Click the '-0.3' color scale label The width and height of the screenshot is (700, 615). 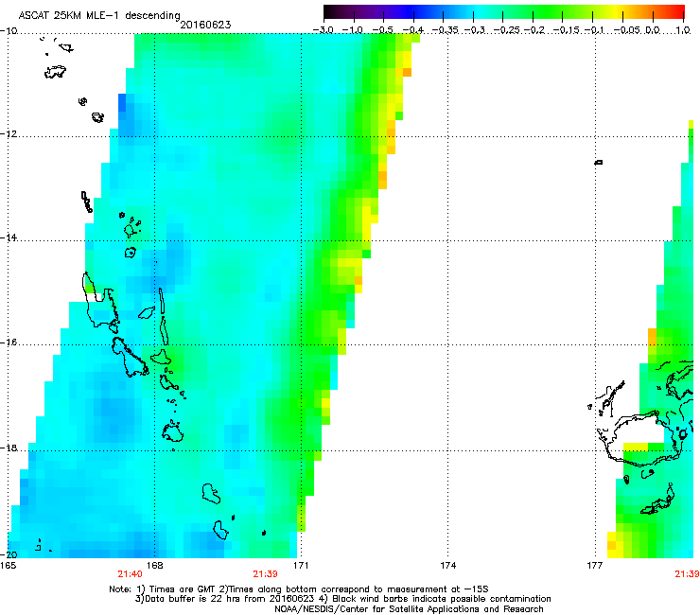point(475,30)
